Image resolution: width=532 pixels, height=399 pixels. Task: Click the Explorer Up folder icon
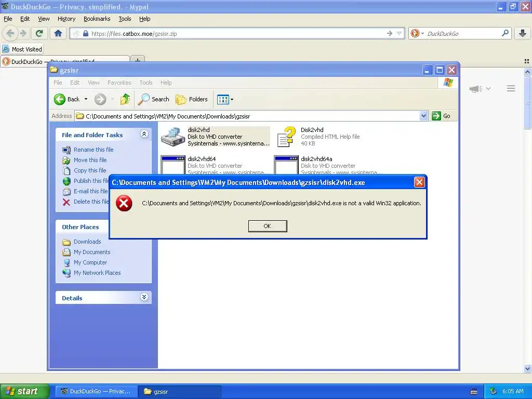coord(125,99)
